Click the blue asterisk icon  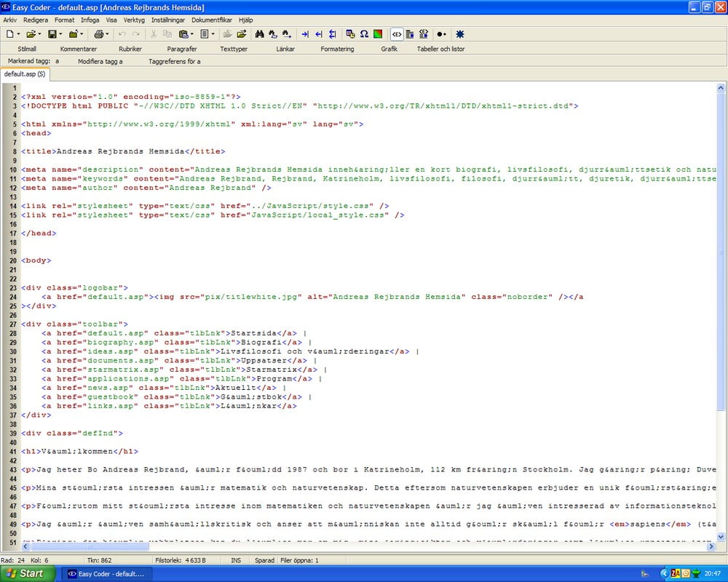tap(459, 34)
